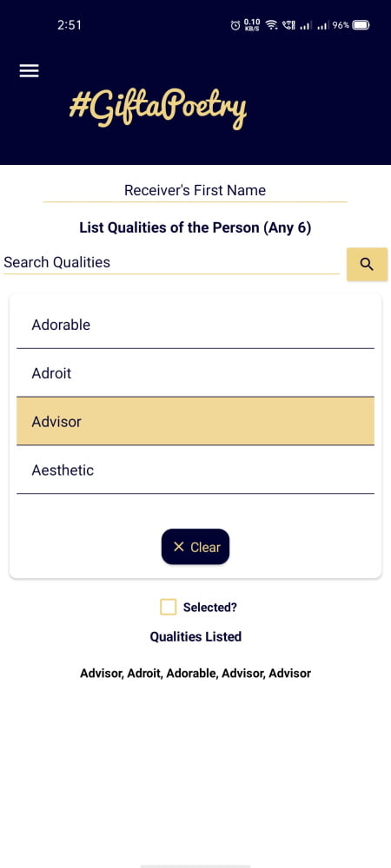The height and width of the screenshot is (868, 391).
Task: Tap the clock time in status bar
Action: pos(70,25)
